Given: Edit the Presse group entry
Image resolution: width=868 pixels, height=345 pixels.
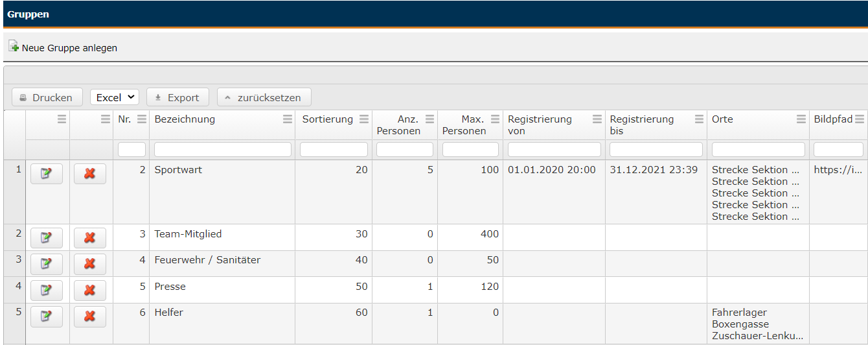Looking at the screenshot, I should coord(47,291).
